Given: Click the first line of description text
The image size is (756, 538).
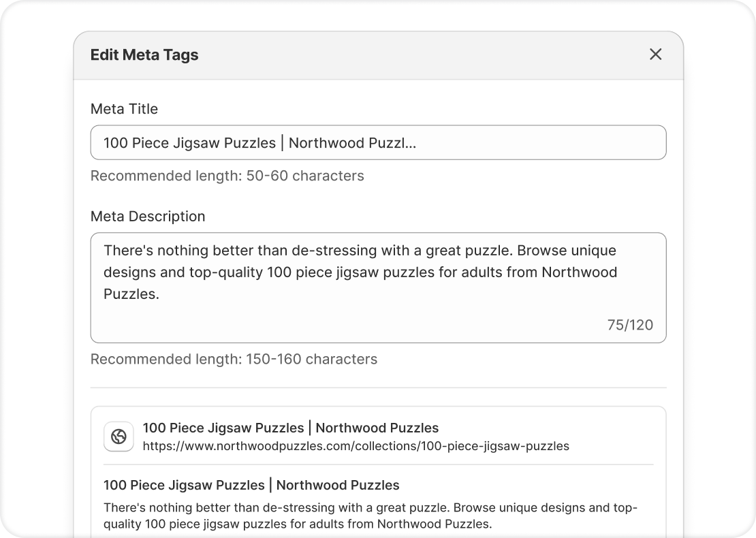Looking at the screenshot, I should pos(360,251).
